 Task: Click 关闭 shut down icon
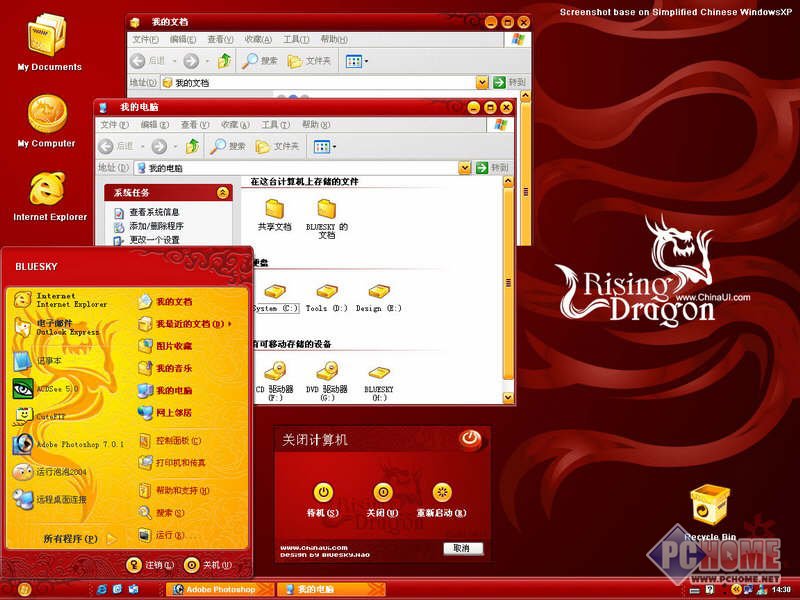point(383,492)
